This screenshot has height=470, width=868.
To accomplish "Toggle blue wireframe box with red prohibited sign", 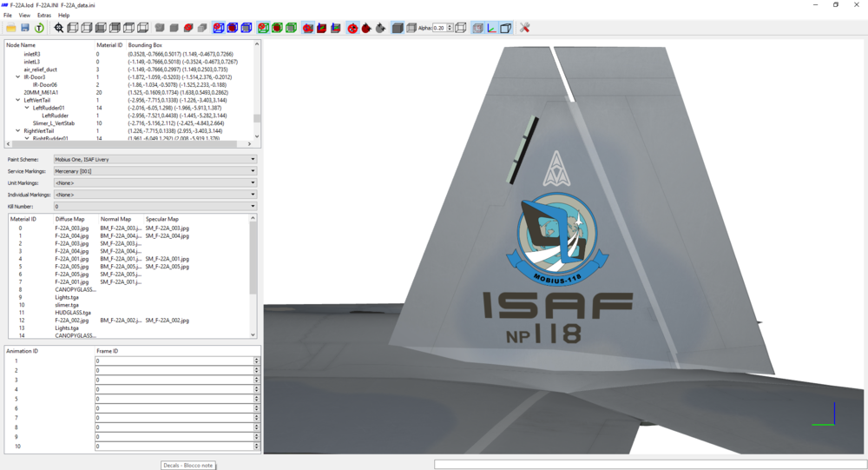I will click(219, 28).
